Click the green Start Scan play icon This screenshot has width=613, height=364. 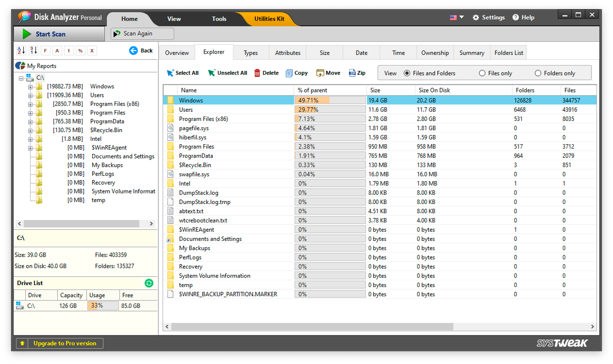click(27, 34)
